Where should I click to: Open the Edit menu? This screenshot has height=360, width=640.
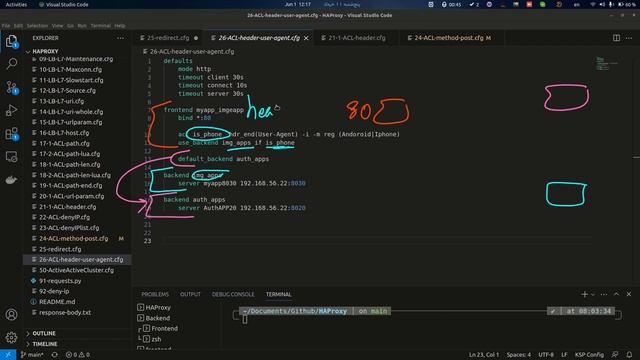coord(18,25)
